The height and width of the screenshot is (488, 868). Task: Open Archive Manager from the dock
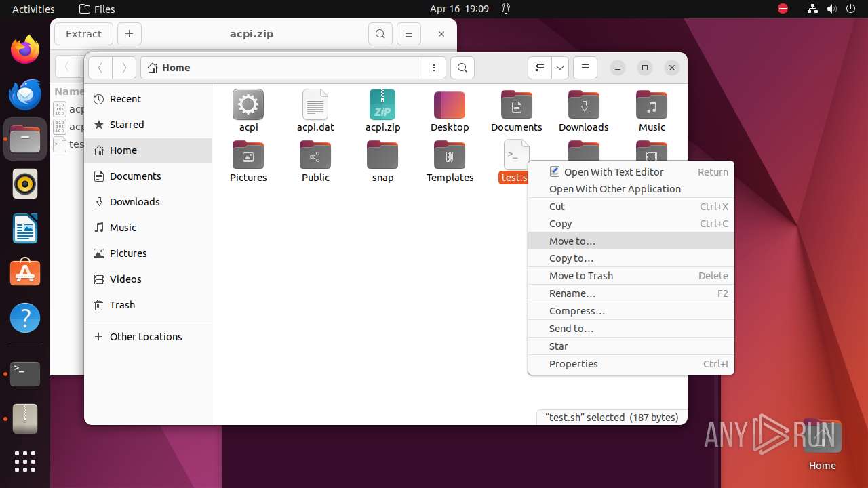25,418
